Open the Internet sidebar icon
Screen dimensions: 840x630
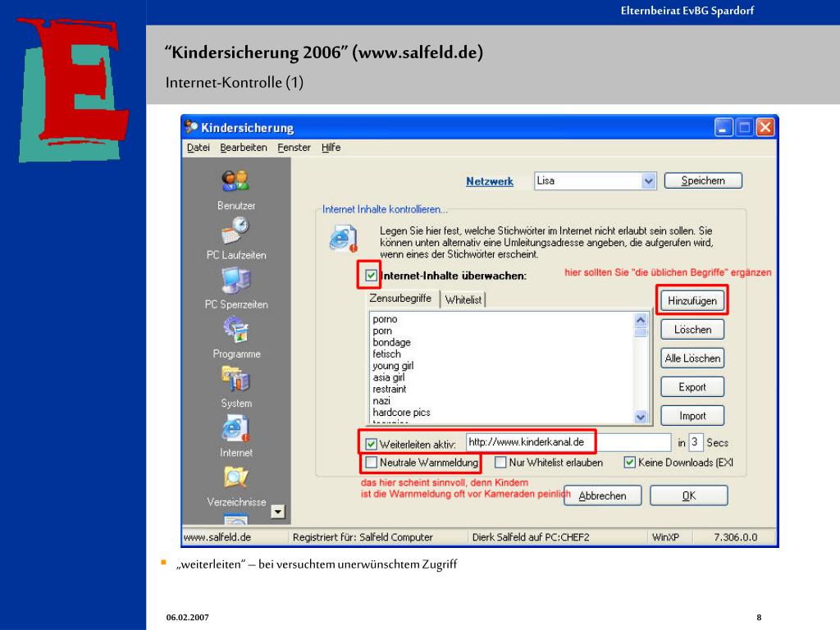(235, 428)
